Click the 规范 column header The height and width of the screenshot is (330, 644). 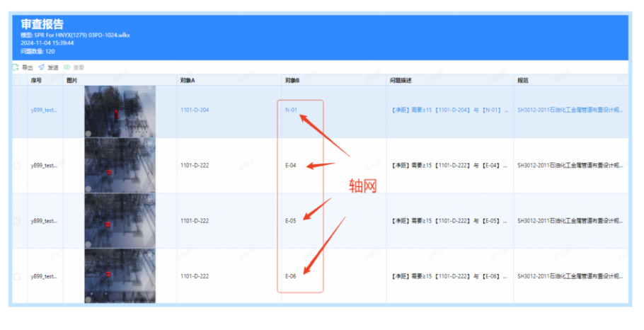[x=523, y=81]
